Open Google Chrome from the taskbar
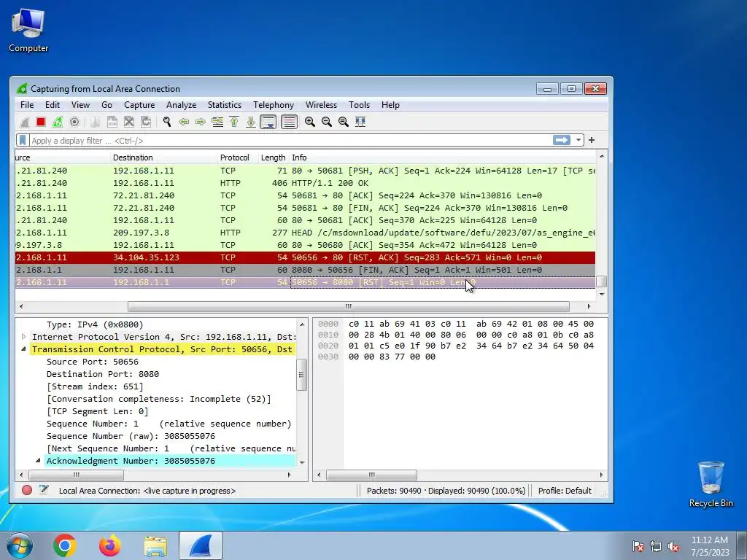747x560 pixels. pos(65,545)
